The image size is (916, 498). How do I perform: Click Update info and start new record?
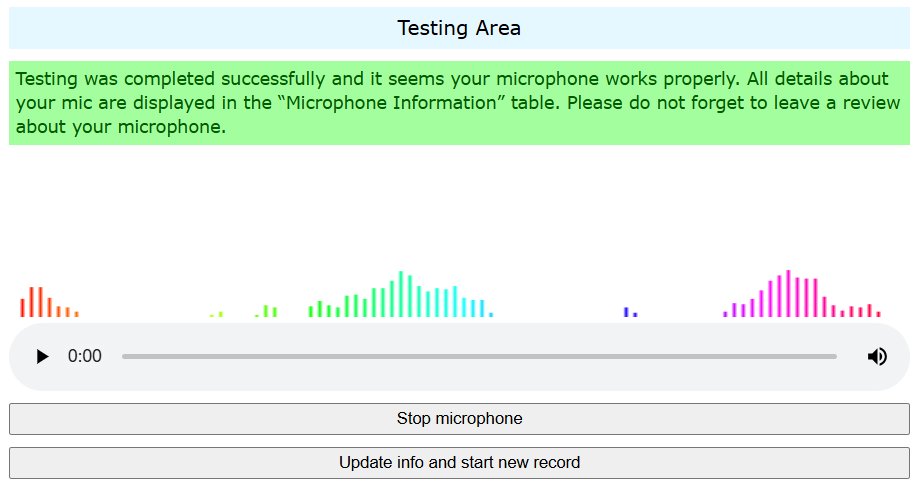pos(459,463)
